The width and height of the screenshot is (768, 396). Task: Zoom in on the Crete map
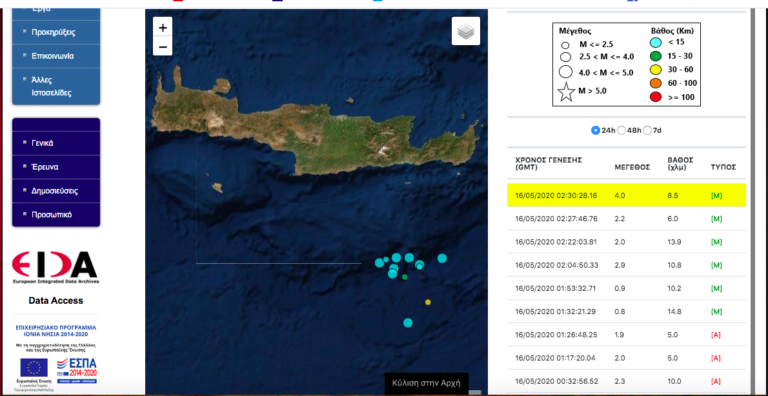(163, 27)
